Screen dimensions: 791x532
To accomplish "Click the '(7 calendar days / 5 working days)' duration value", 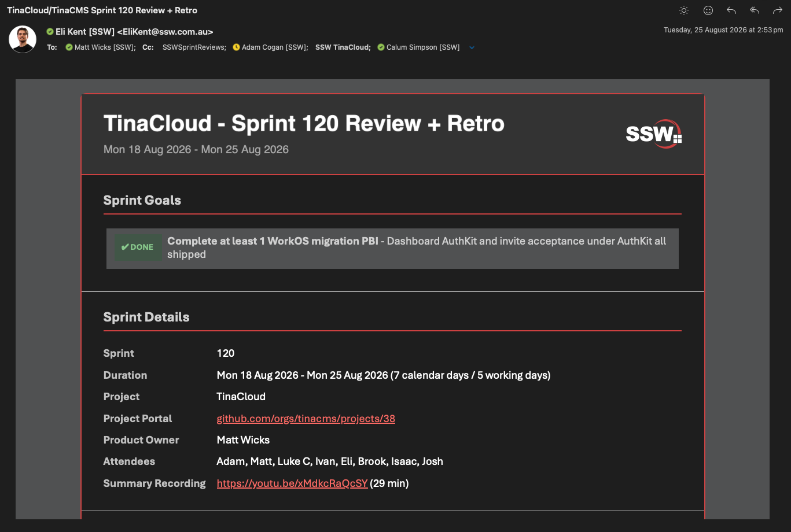I will tap(470, 375).
